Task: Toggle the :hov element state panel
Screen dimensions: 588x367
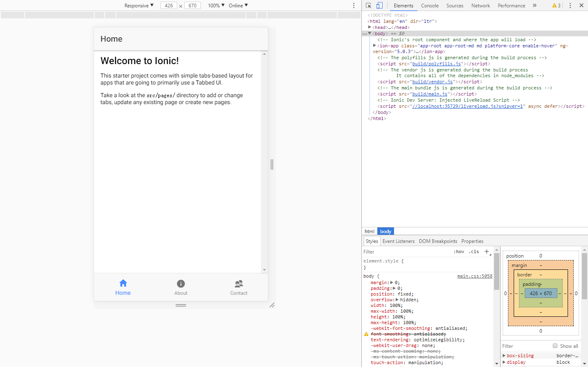Action: [x=459, y=251]
